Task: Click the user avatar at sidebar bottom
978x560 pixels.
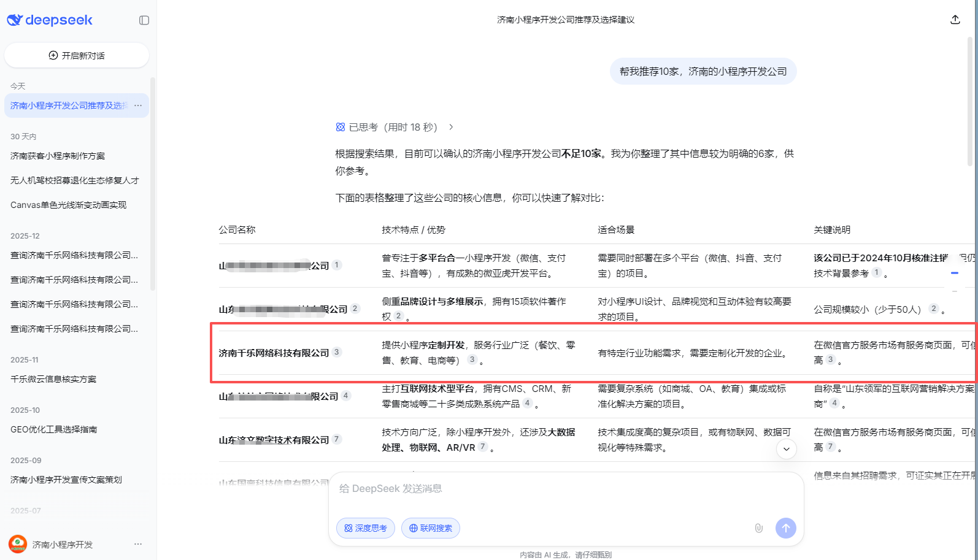Action: 18,544
